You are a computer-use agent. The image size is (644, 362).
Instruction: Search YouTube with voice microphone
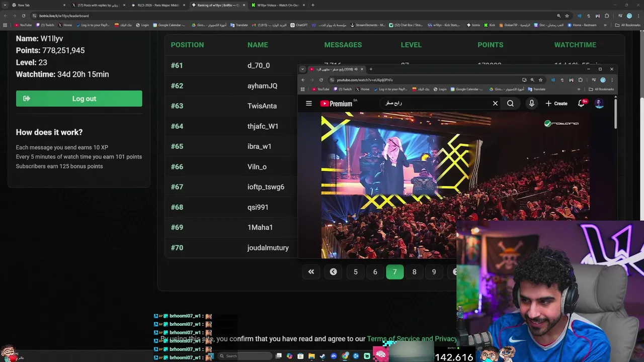[x=531, y=104]
